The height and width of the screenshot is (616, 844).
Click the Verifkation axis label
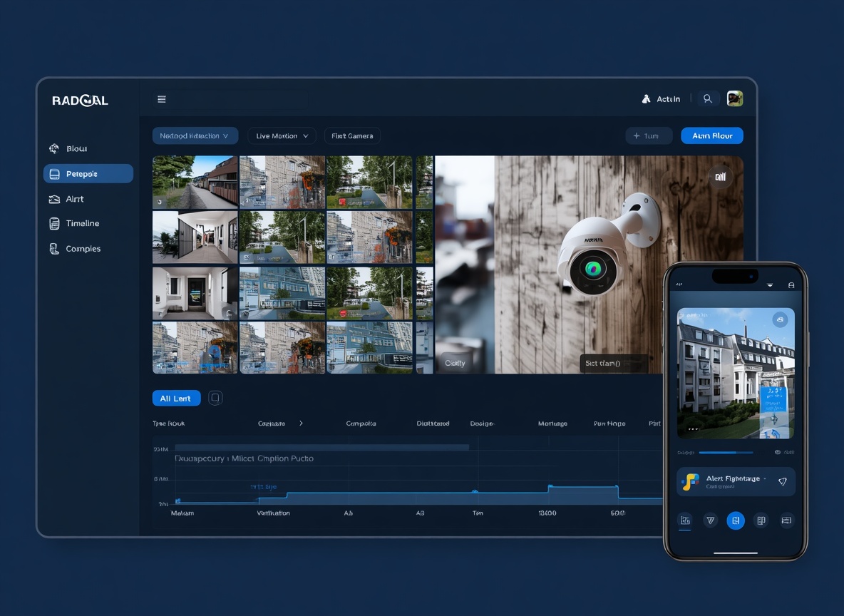pyautogui.click(x=273, y=513)
